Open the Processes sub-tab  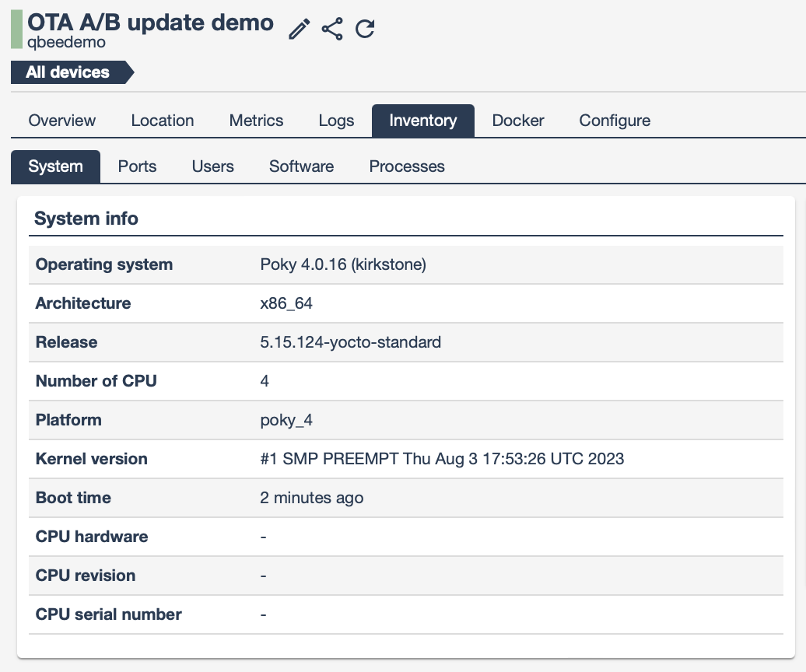pos(407,166)
